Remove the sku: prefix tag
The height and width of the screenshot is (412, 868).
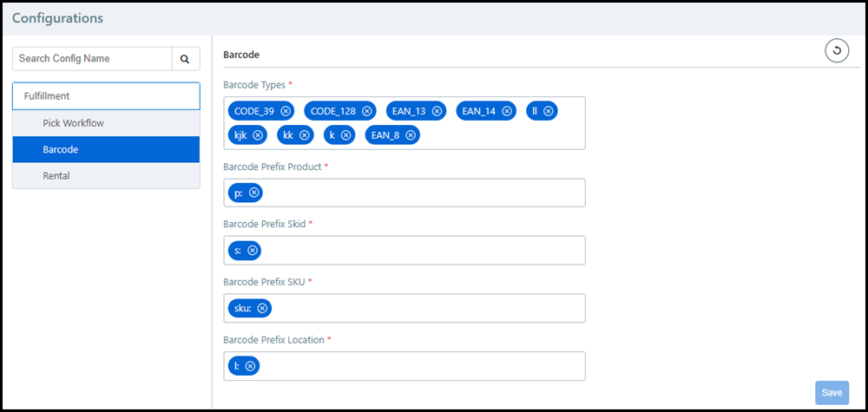[262, 308]
